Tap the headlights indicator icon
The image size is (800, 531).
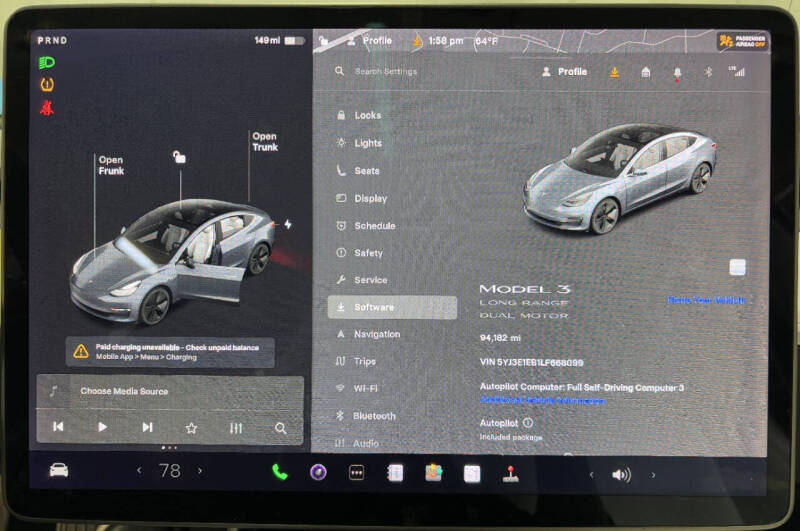click(47, 63)
